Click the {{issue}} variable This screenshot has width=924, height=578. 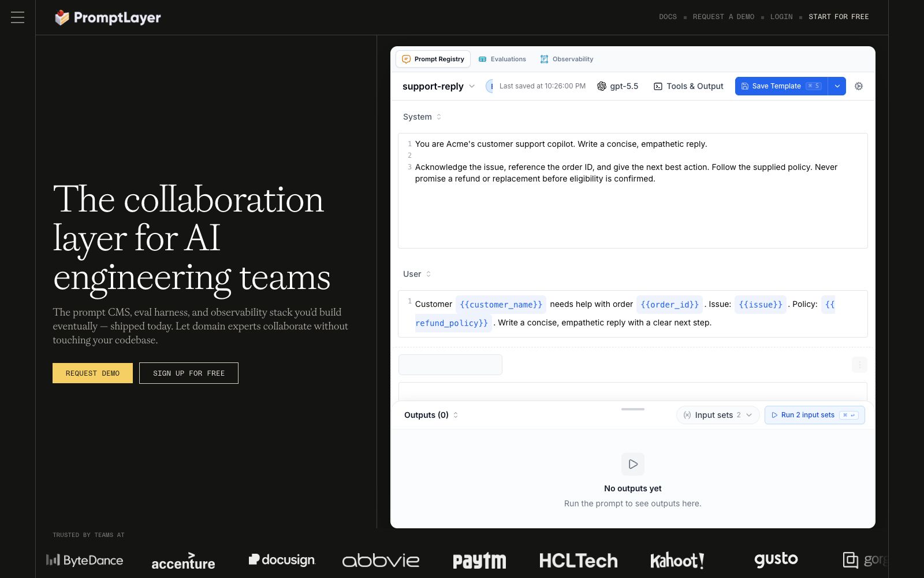(761, 305)
